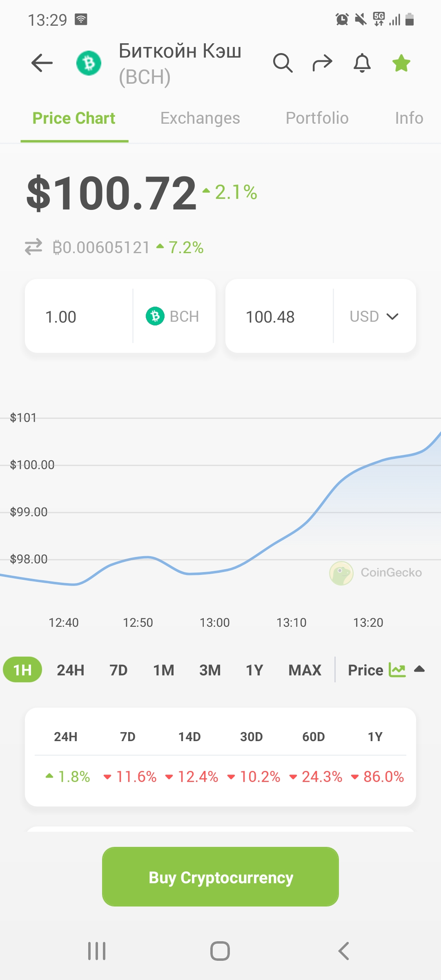This screenshot has height=980, width=441.
Task: Tap the Price chart type icon
Action: (397, 670)
